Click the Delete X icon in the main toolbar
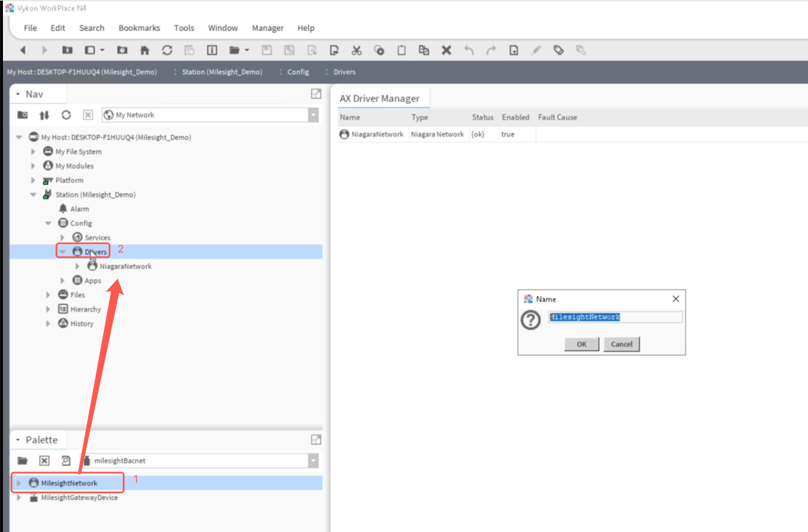Viewport: 808px width, 532px height. [x=447, y=50]
